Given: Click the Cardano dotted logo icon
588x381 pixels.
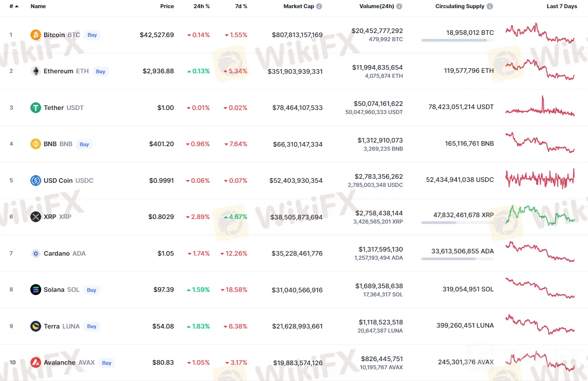Looking at the screenshot, I should (x=35, y=253).
